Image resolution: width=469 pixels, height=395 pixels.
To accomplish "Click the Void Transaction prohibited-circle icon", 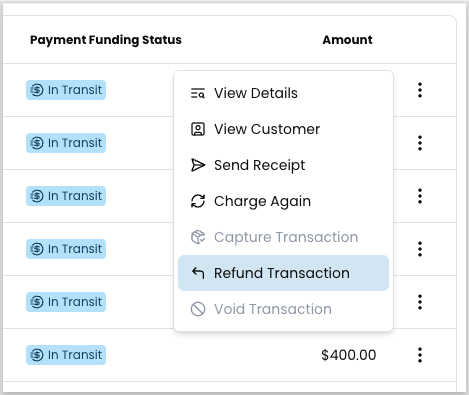I will tap(198, 309).
